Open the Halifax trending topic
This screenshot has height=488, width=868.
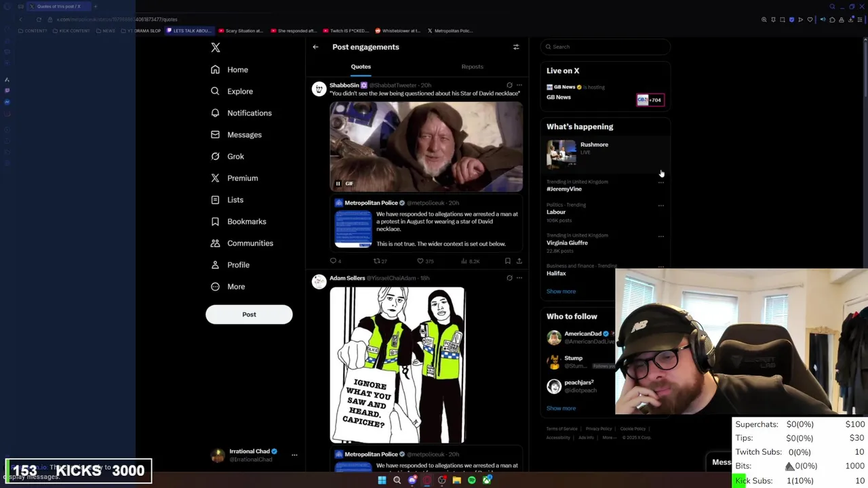click(x=556, y=273)
